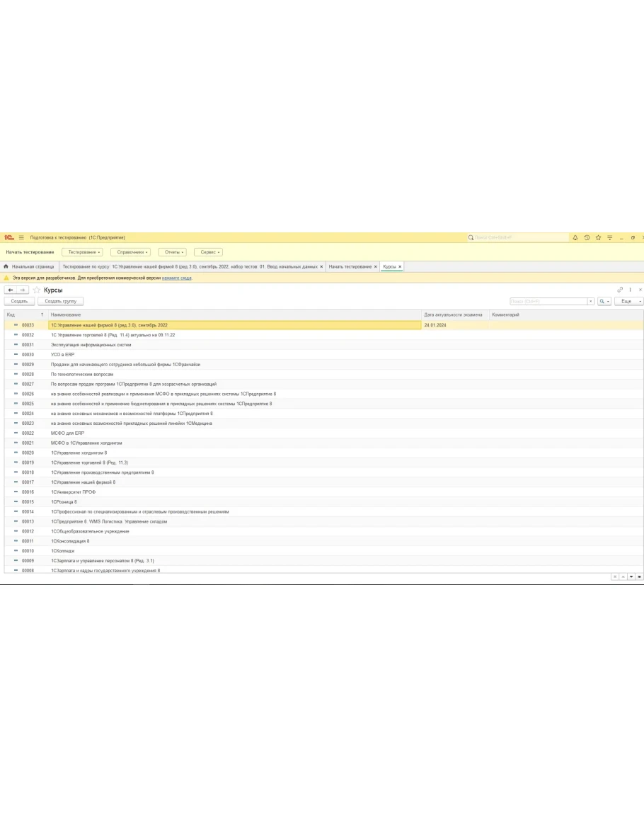Click the back arrow navigation button
The image size is (644, 818).
11,290
